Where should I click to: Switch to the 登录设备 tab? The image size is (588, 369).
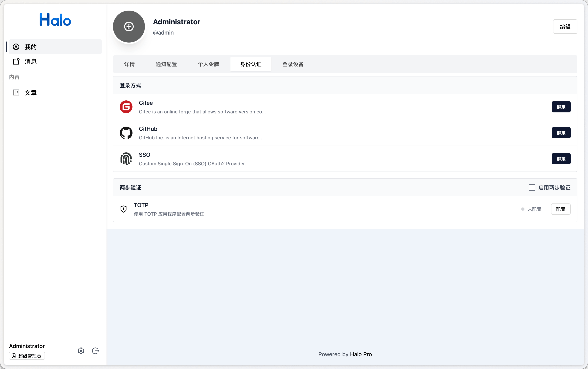[x=293, y=64]
